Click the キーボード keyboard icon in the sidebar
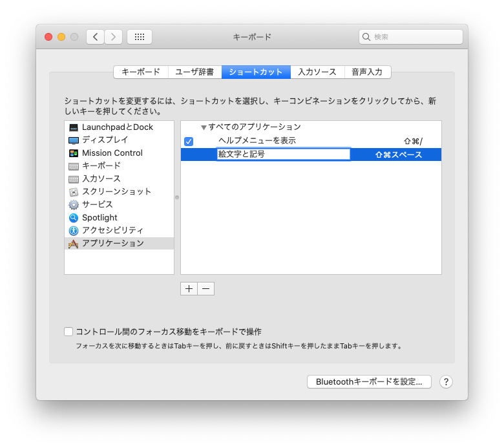 coord(74,166)
